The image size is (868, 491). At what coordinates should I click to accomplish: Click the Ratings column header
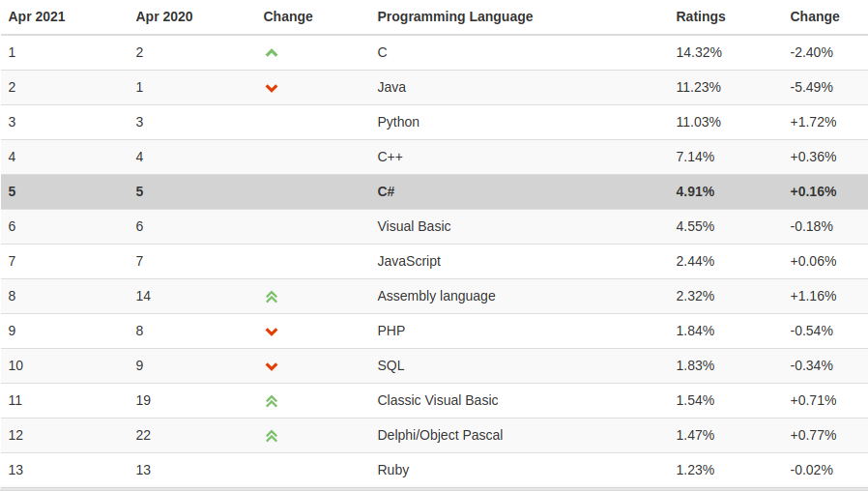[700, 16]
